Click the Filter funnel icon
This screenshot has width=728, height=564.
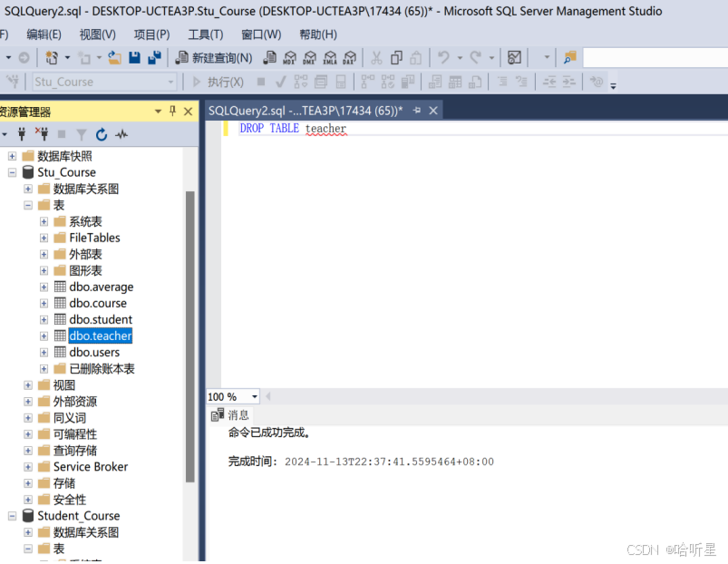[82, 134]
